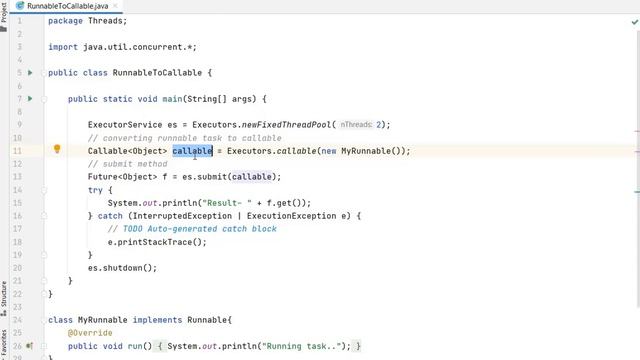Click '// converting runnable task to callable' comment
The image size is (640, 360).
pos(184,138)
